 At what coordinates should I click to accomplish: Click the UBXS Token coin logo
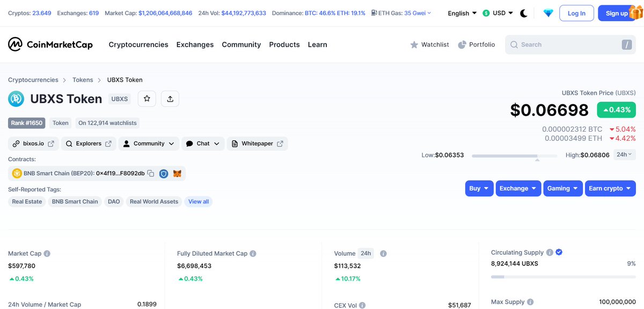pyautogui.click(x=16, y=99)
